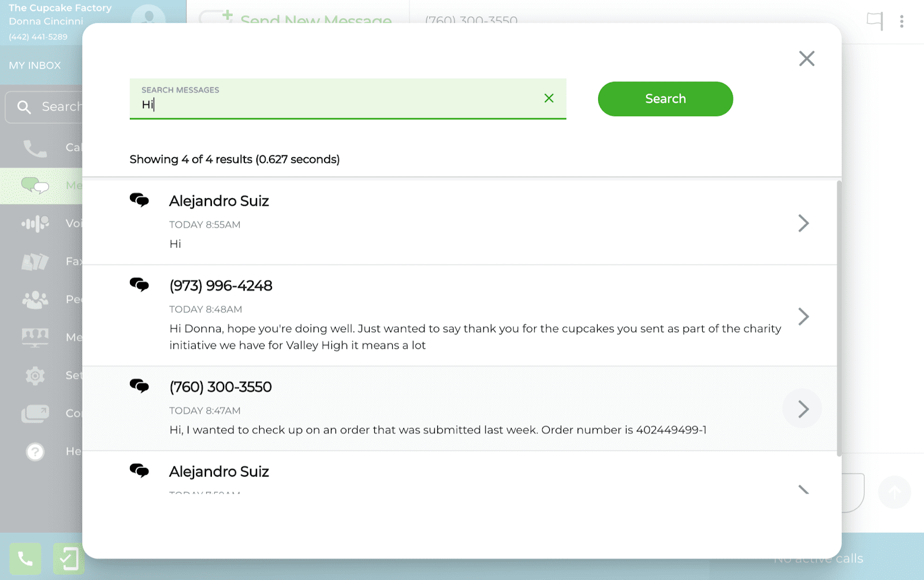Viewport: 924px width, 580px height.
Task: Click user avatar next to Donna Cincinni
Action: coord(148,14)
